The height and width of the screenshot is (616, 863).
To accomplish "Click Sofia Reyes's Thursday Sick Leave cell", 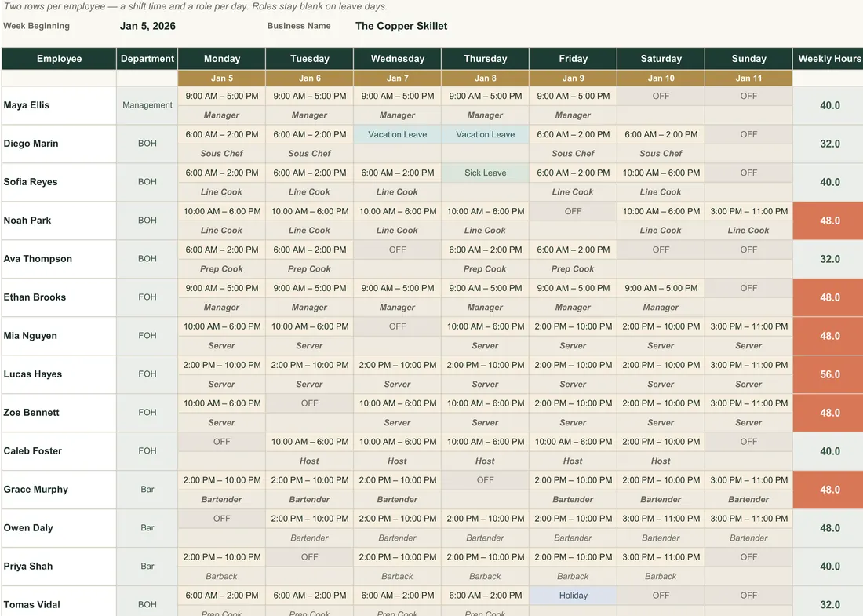I will tap(486, 173).
